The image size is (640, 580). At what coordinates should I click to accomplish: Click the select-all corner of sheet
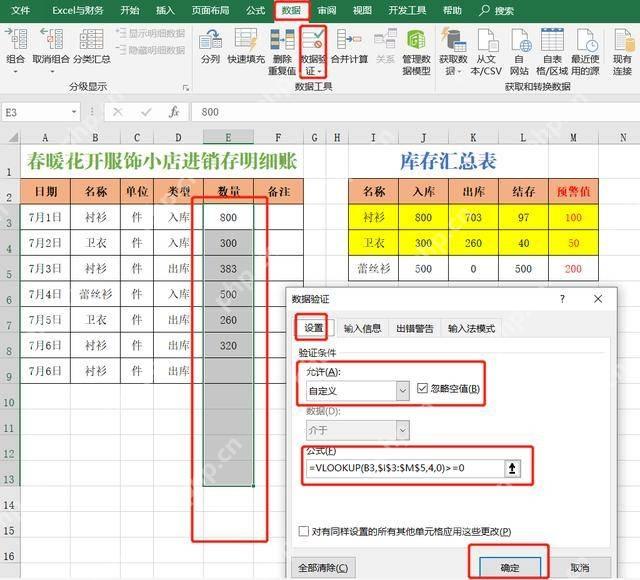pos(12,137)
